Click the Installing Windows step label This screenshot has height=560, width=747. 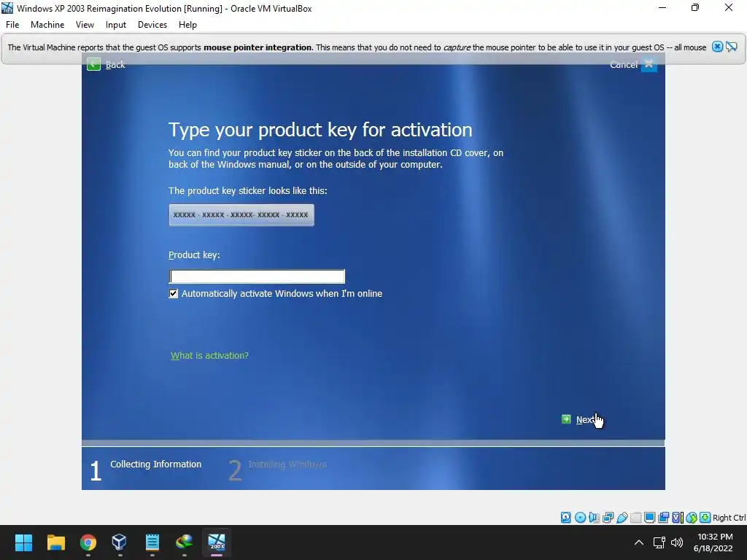[287, 464]
